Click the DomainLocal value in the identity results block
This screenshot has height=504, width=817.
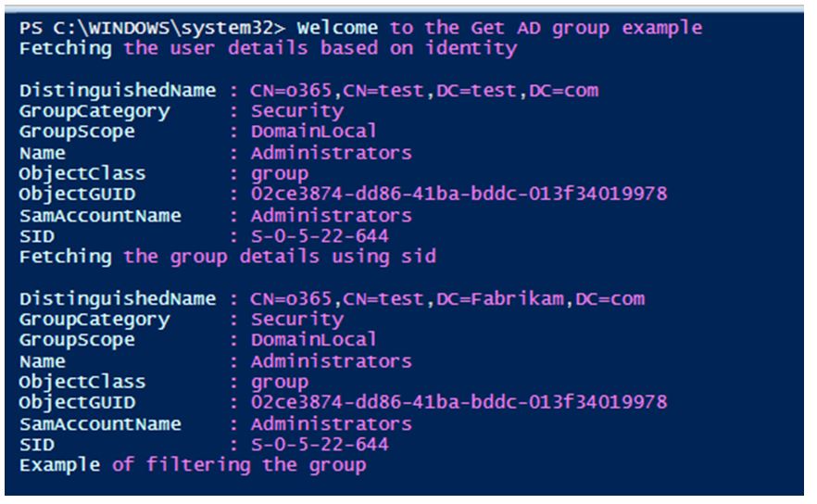313,132
